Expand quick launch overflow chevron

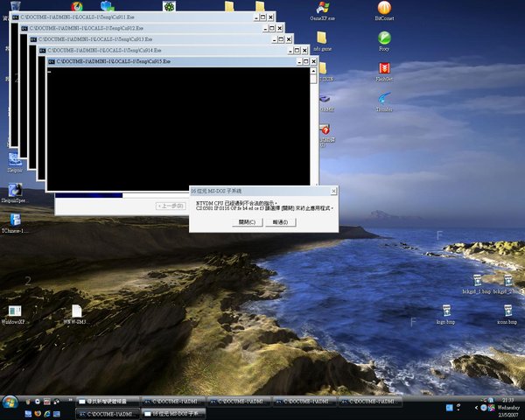coord(70,400)
